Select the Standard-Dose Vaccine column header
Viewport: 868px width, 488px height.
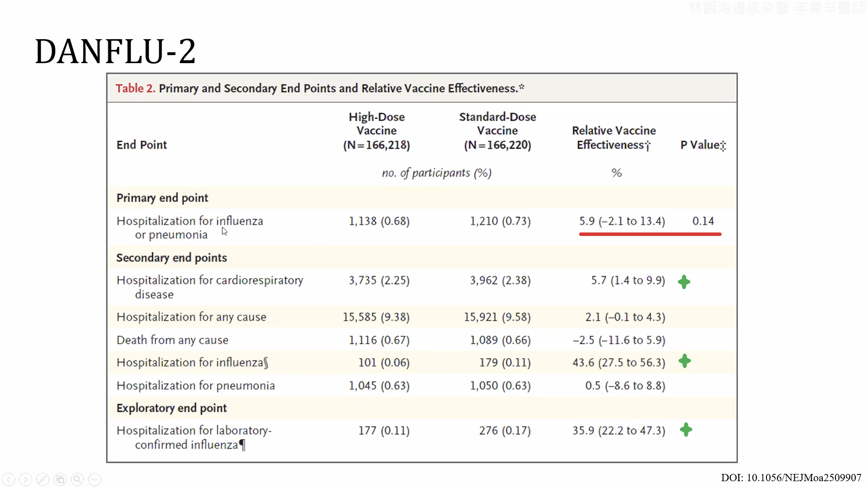(498, 131)
